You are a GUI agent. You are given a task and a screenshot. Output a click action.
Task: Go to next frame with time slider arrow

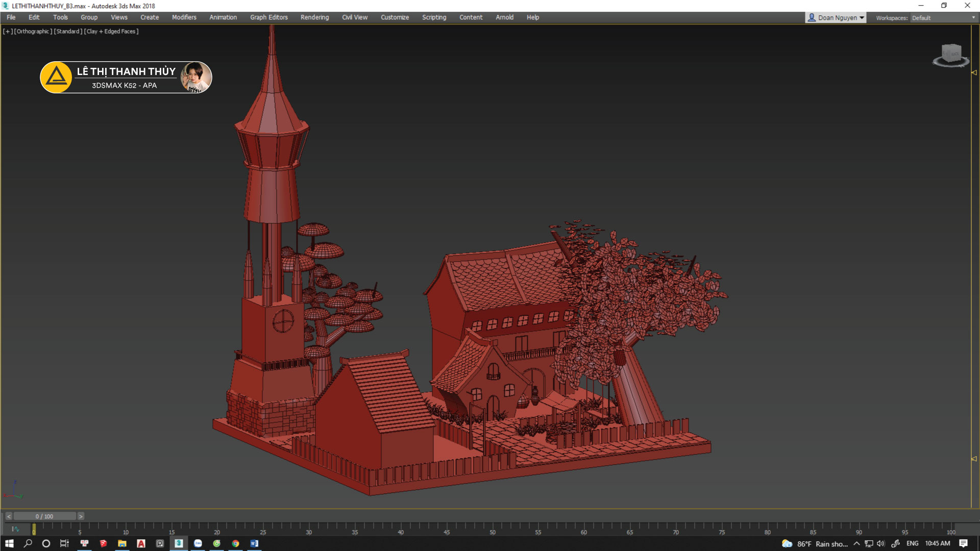pos(81,516)
